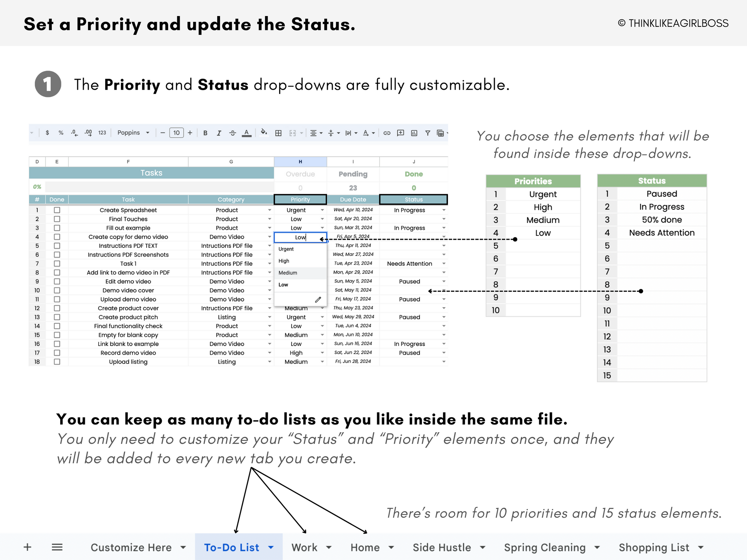Tick the checkbox for Final Touches task
The image size is (747, 560).
click(57, 219)
